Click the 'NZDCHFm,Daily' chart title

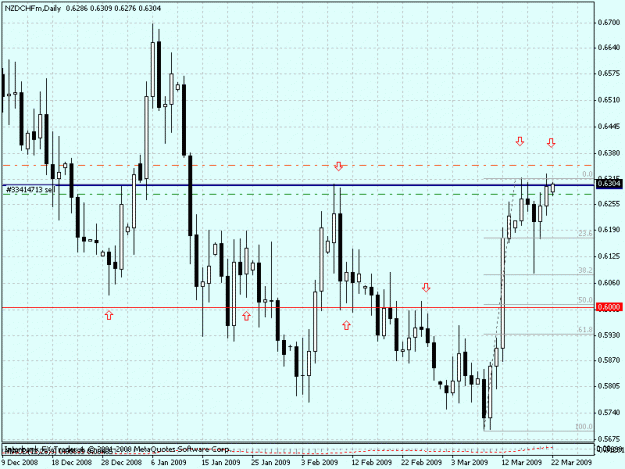[33, 8]
